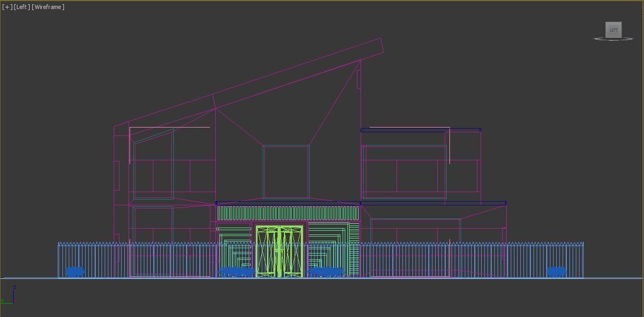Open the [Left] point-of-view viewport menu

coord(22,7)
